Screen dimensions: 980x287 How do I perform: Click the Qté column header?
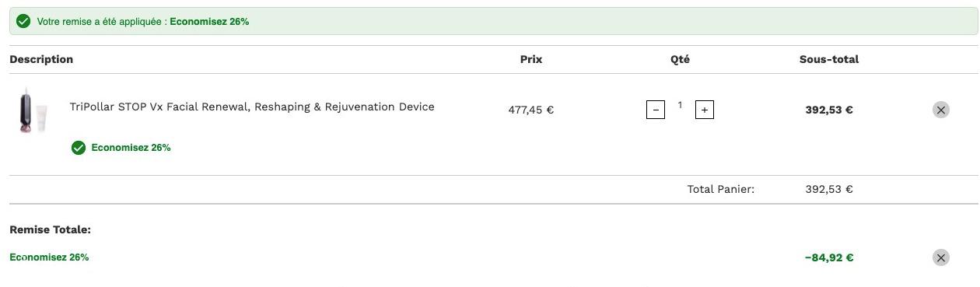[680, 59]
